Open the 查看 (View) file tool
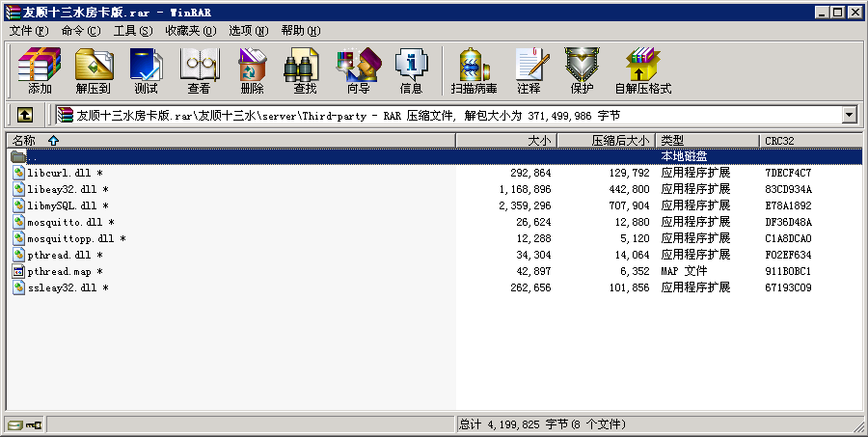 [x=199, y=71]
